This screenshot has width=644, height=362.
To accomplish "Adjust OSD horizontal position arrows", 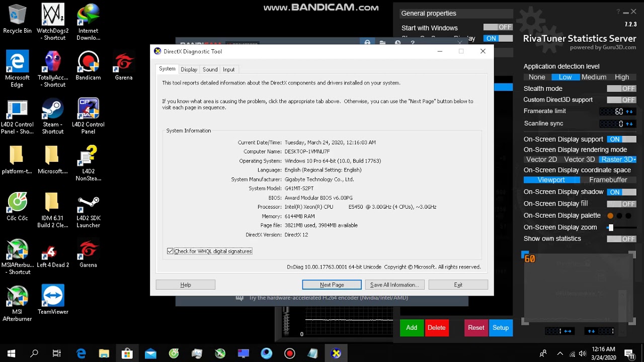I will pos(568,331).
